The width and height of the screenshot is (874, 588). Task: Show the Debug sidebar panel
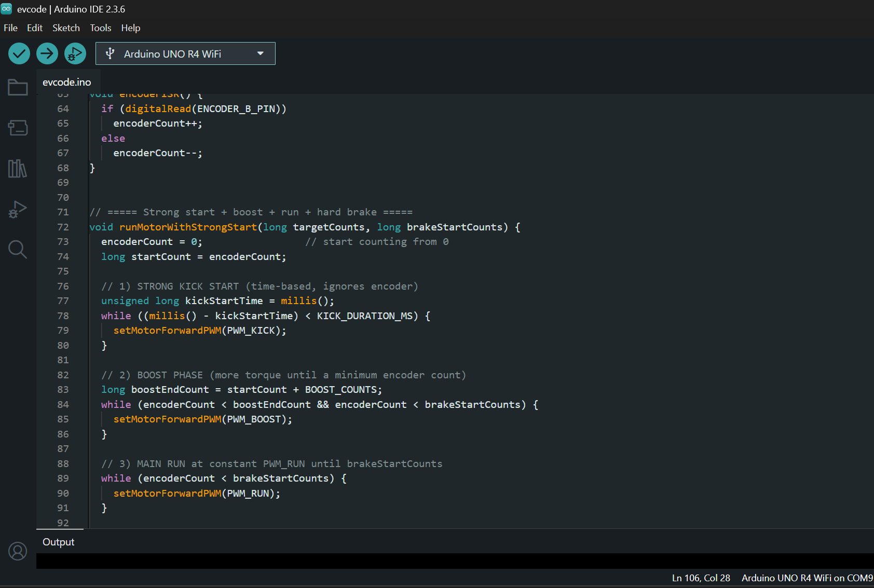pos(18,209)
